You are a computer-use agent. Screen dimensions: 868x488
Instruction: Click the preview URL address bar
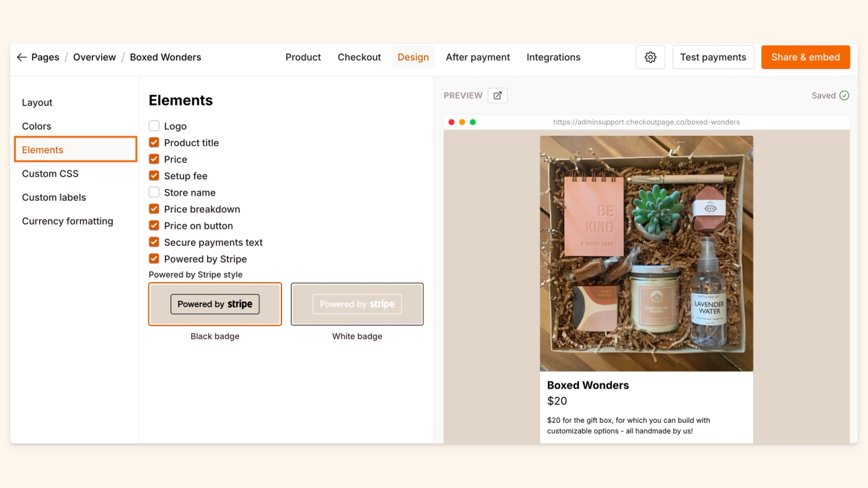tap(647, 122)
